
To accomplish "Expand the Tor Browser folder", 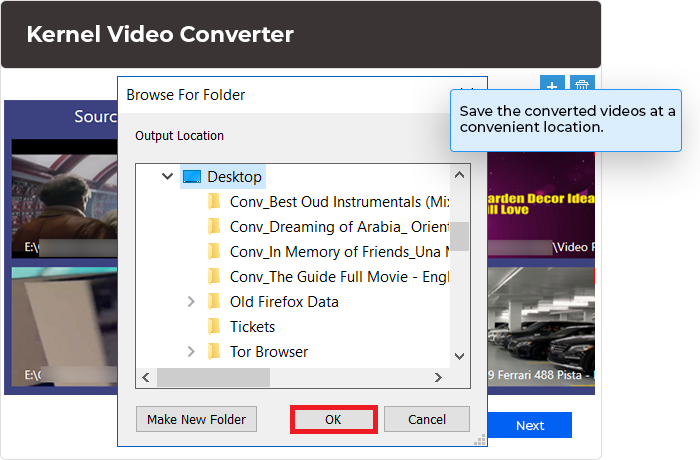I will [191, 352].
